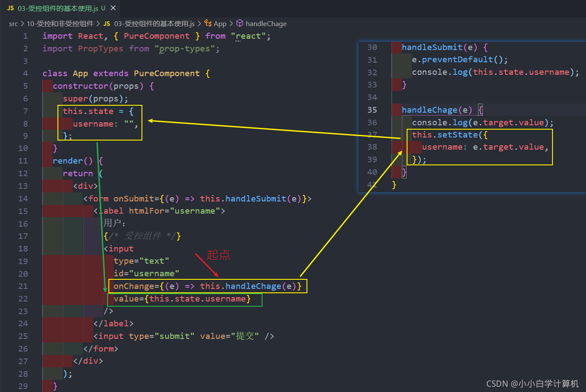
Task: Click super(props); on line 6
Action: pyautogui.click(x=96, y=99)
